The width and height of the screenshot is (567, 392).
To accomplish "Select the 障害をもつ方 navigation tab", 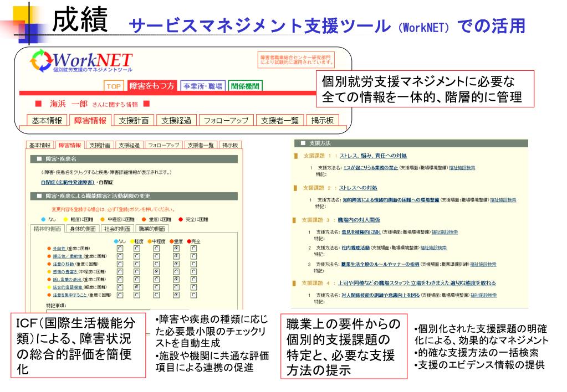I will 152,86.
